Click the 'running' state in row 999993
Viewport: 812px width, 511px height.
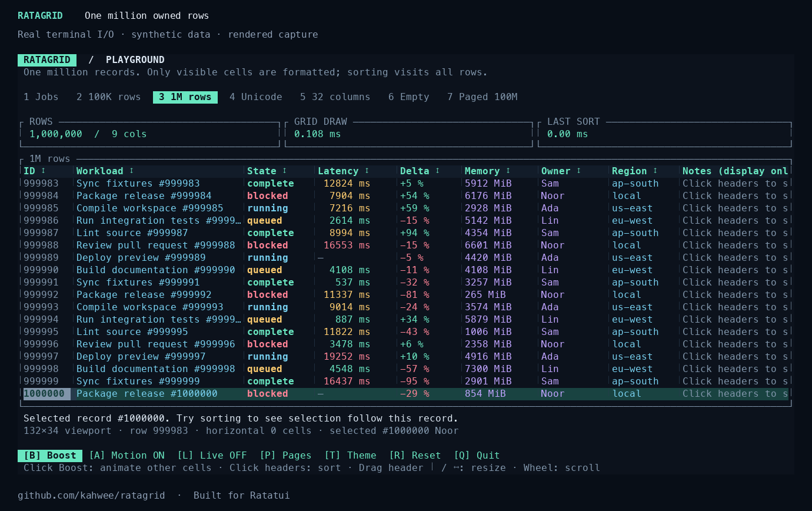tap(268, 307)
